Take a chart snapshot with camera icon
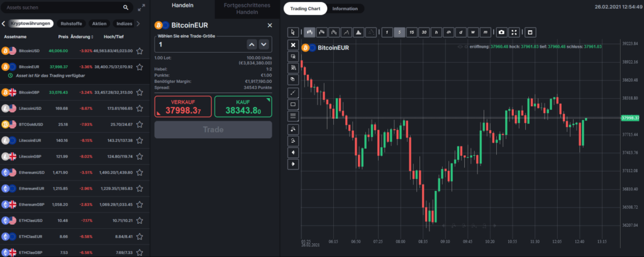Image resolution: width=644 pixels, height=257 pixels. (x=501, y=32)
